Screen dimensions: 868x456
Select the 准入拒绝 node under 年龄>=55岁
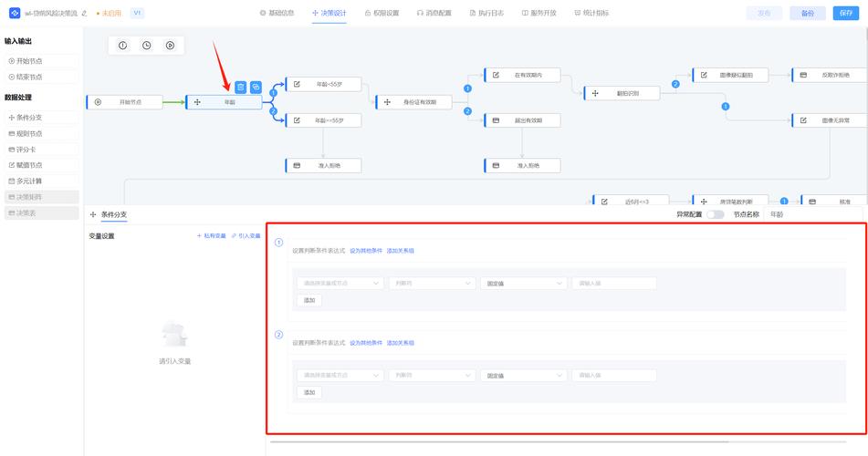(323, 165)
